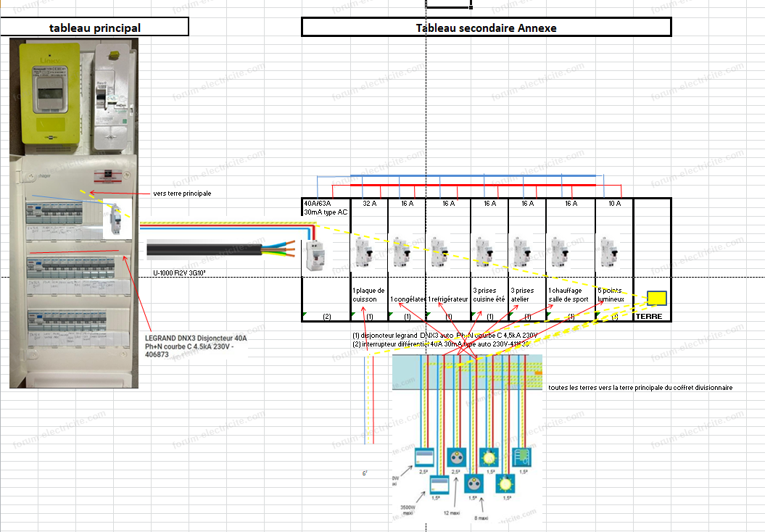Select the breaker icon above 1 congélateur
765x532 pixels.
(x=403, y=251)
